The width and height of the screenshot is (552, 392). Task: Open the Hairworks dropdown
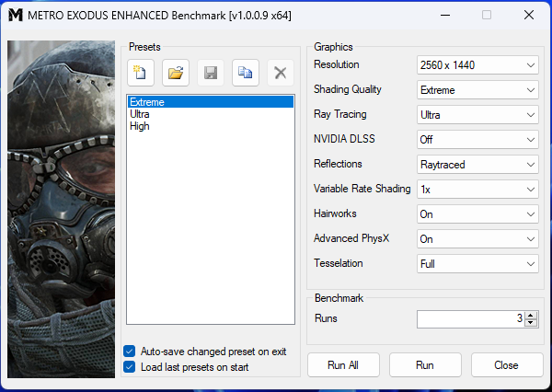pyautogui.click(x=477, y=214)
